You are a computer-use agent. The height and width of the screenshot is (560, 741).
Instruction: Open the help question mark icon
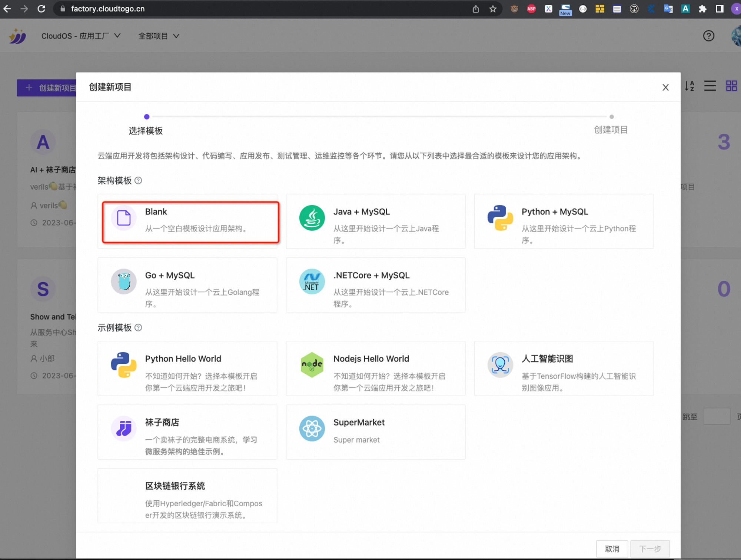(x=708, y=36)
